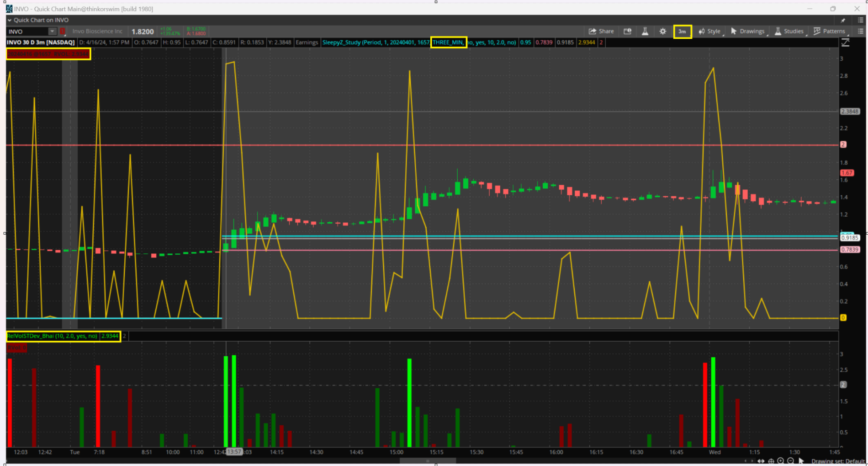Click the thinkorswim app icon in title bar
Viewport: 868px width, 466px height.
click(9, 9)
